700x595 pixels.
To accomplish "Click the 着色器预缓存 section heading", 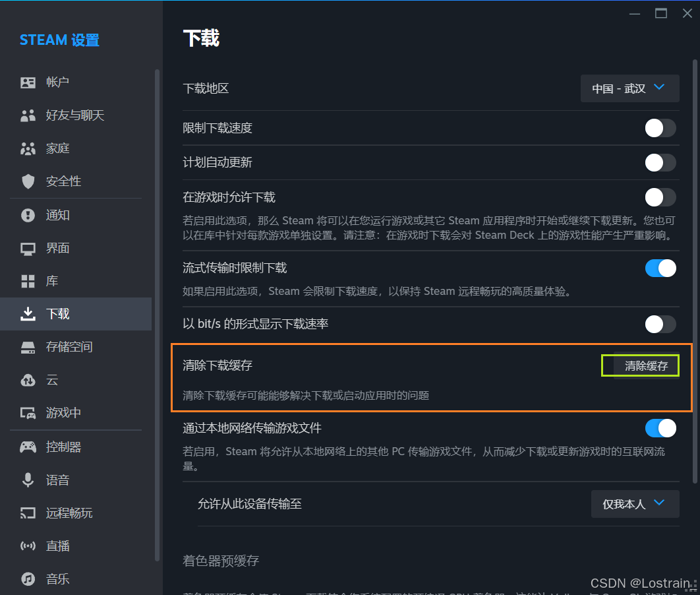I will [x=221, y=561].
